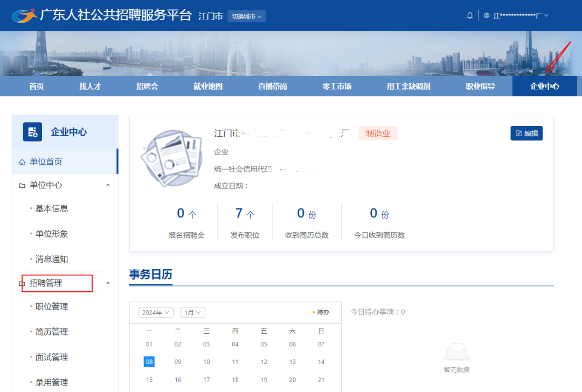Select date 08 on the 事务日历 calendar
582x392 pixels.
(149, 361)
